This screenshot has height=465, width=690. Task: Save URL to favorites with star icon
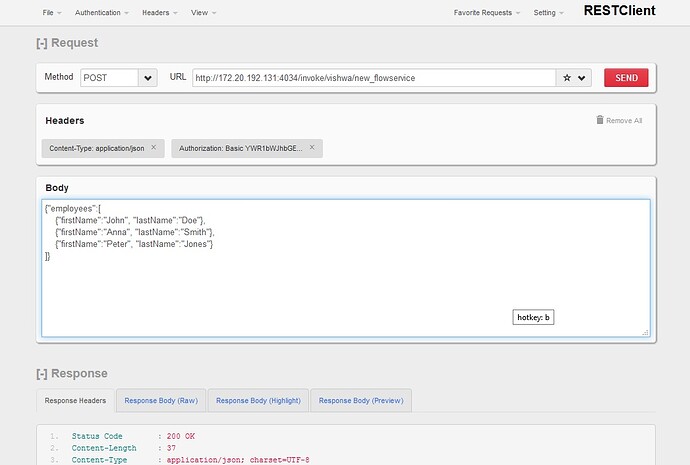567,78
